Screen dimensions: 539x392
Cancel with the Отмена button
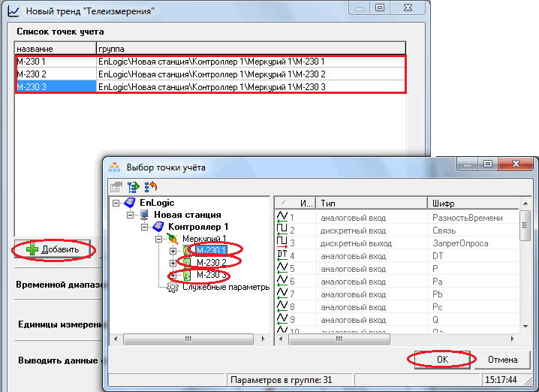point(502,359)
